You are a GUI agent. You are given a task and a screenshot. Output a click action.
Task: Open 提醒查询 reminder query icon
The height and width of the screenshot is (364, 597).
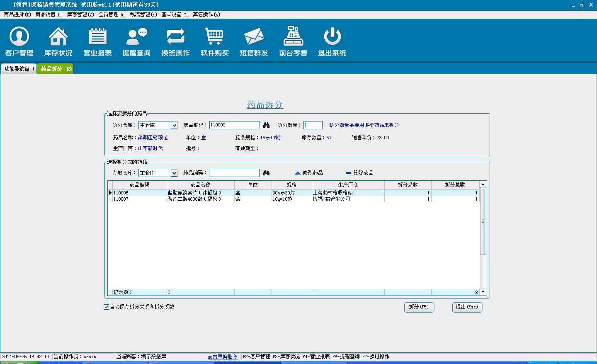(x=136, y=37)
